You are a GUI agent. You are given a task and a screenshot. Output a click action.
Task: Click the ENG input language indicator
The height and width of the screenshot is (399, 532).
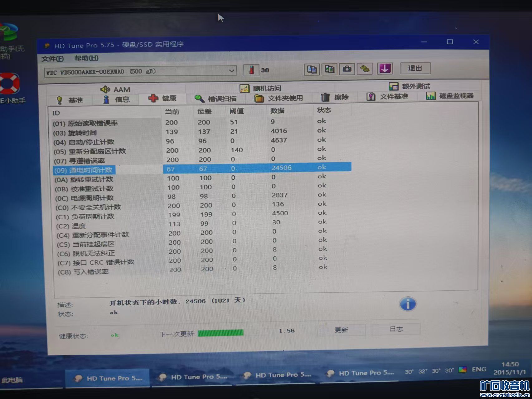click(479, 369)
